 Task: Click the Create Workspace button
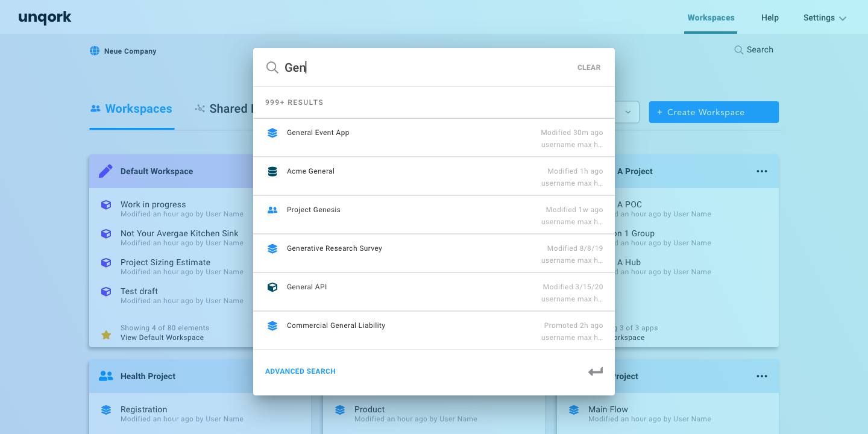click(x=714, y=112)
